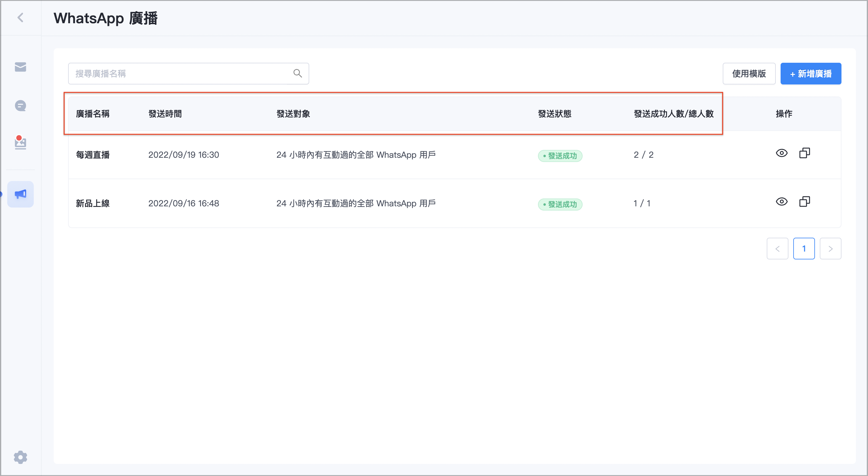Click the search magnifier icon
The image size is (868, 476).
coord(297,73)
